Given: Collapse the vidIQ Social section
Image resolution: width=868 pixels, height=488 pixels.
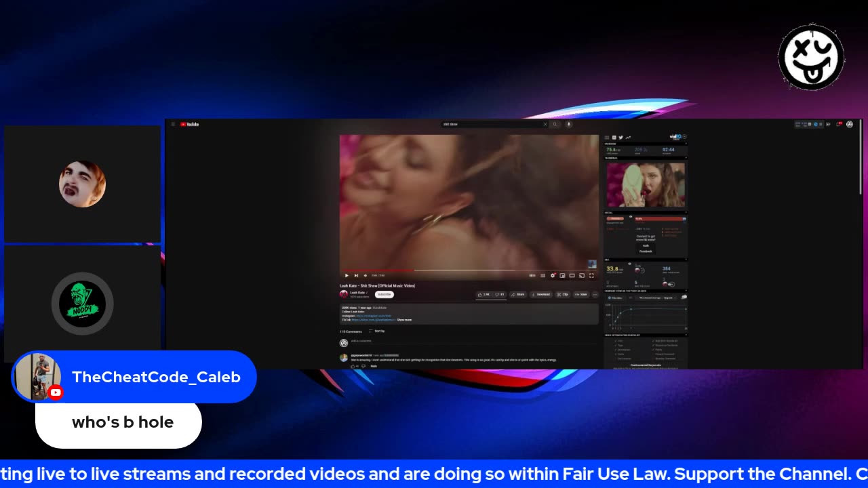Looking at the screenshot, I should [x=686, y=212].
